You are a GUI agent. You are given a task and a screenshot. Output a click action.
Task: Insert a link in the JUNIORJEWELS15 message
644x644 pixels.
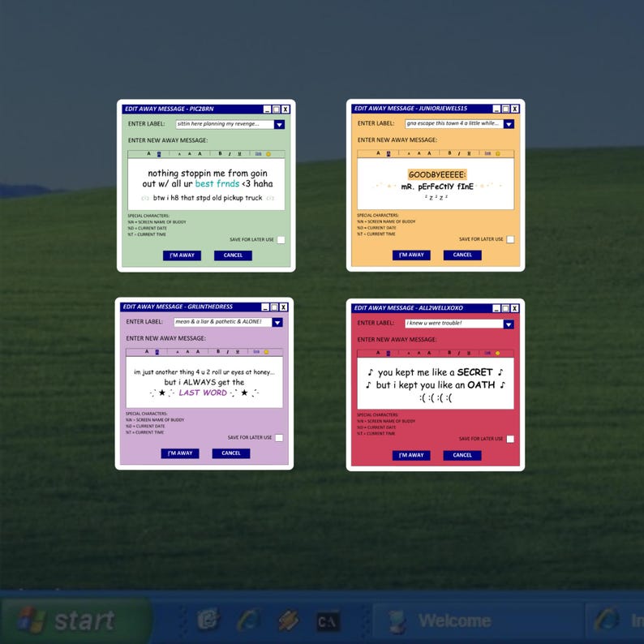(x=488, y=153)
